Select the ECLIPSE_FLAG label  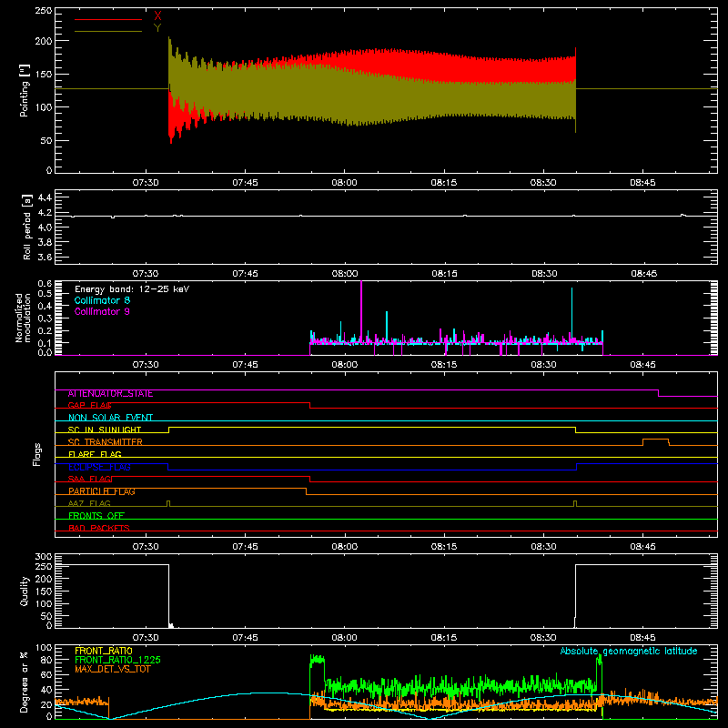coord(99,467)
